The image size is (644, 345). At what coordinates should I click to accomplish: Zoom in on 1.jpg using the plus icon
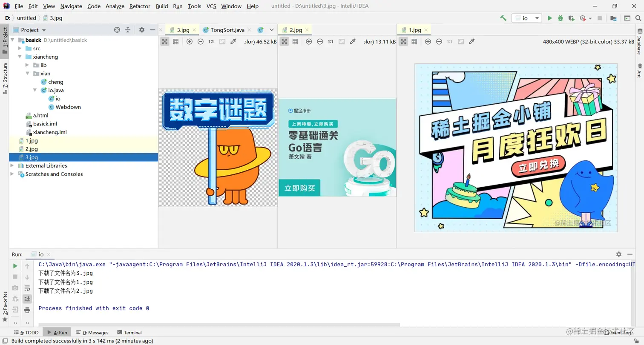428,41
